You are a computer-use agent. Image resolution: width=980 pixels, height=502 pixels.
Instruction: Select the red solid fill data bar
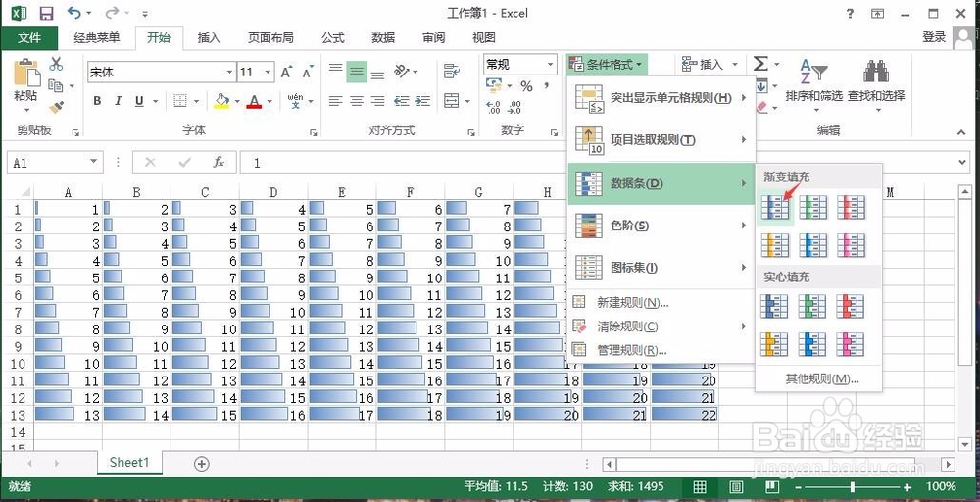(x=852, y=306)
